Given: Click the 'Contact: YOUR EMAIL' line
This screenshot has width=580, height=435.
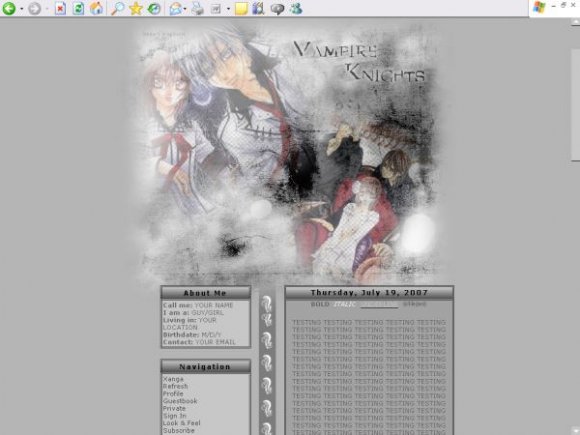Looking at the screenshot, I should click(199, 342).
